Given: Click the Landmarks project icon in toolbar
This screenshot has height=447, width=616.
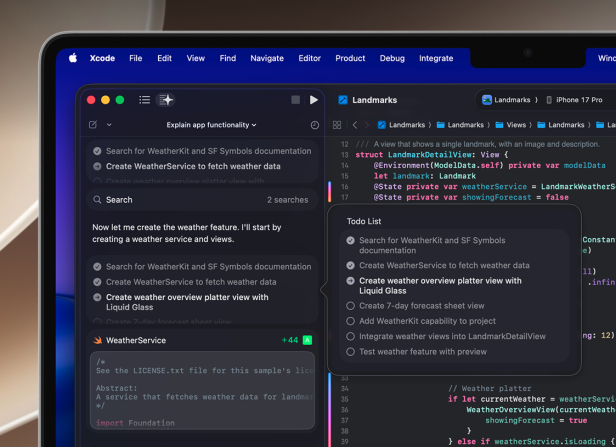Looking at the screenshot, I should 343,100.
